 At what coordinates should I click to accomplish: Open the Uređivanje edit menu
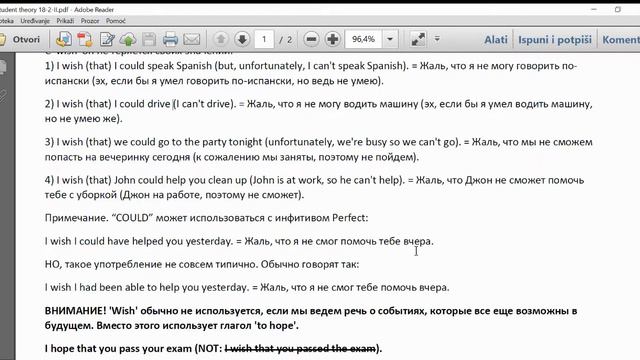coord(35,21)
